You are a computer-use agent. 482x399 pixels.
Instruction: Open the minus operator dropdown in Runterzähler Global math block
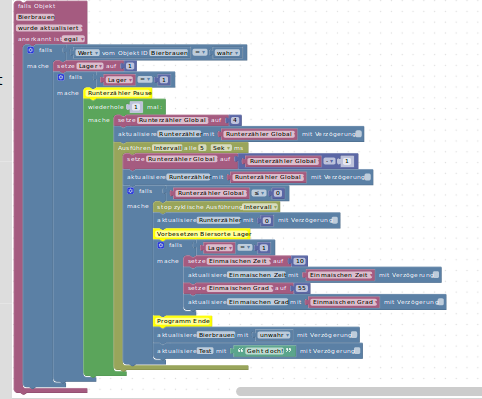[329, 161]
